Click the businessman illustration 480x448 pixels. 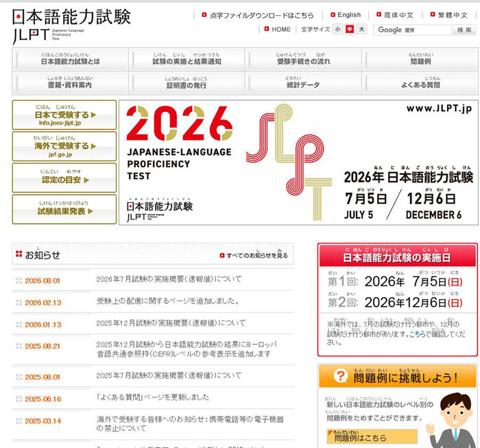click(x=451, y=421)
